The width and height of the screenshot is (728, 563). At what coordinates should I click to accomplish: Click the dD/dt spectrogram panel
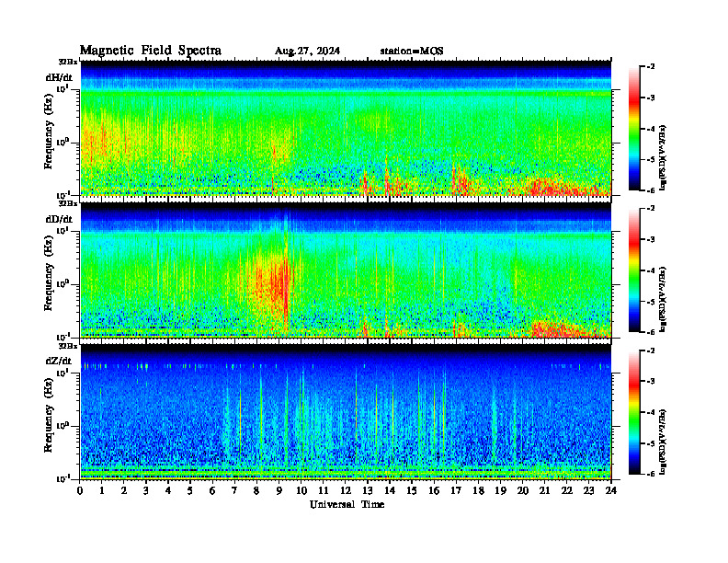pyautogui.click(x=346, y=270)
